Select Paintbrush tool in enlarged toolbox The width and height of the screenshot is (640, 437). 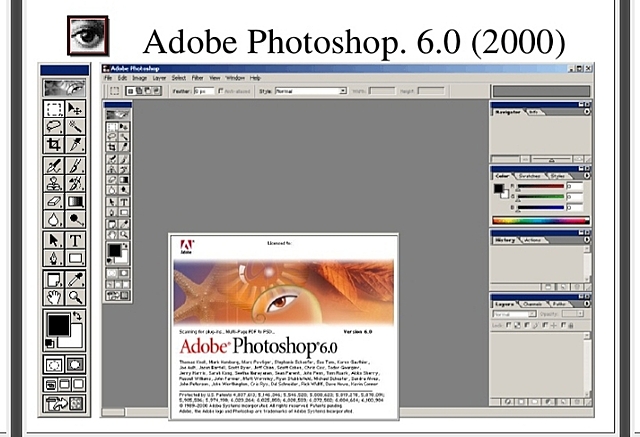click(75, 166)
